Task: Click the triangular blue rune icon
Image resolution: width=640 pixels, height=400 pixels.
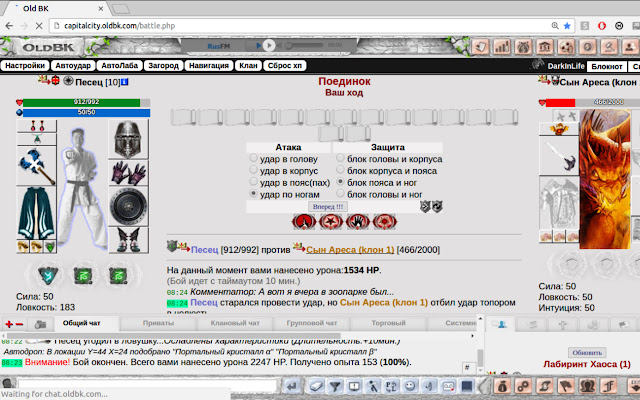Action: coord(48,275)
